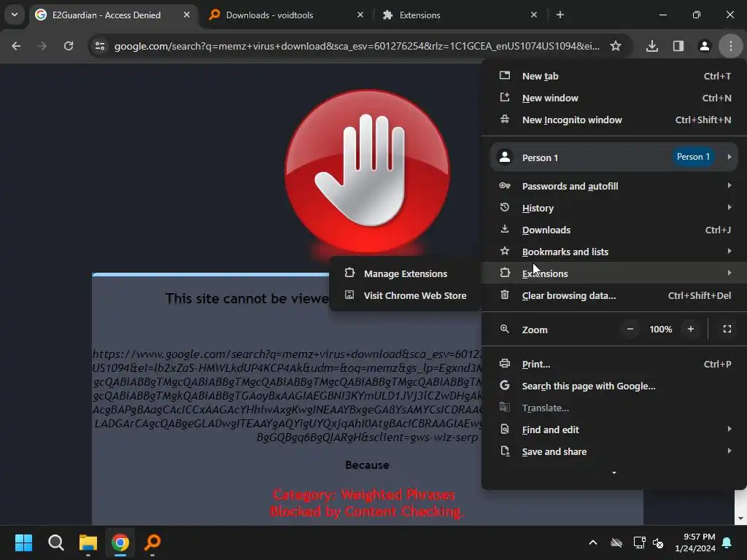Click the 'Category: Weighted Phrases' text
Viewport: 747px width, 560px height.
[x=365, y=495]
